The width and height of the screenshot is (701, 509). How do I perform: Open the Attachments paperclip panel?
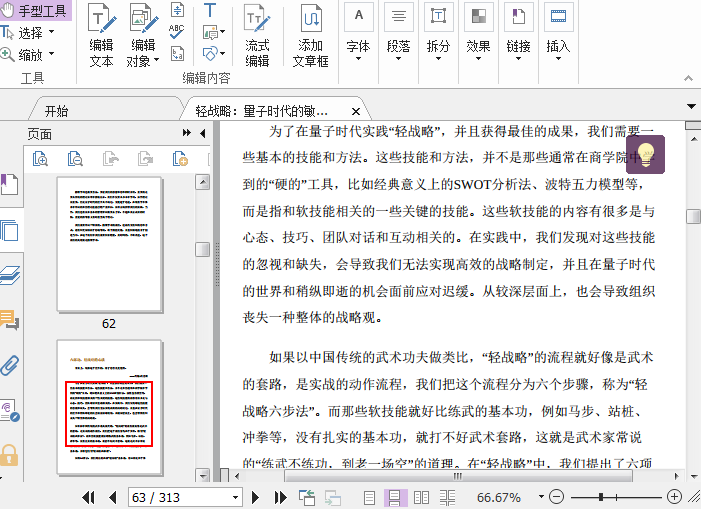10,365
